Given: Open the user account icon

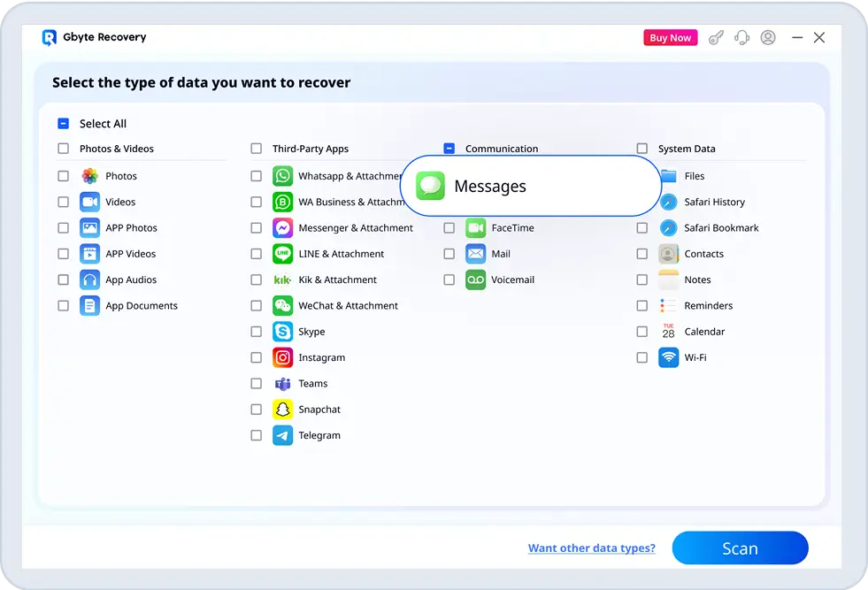Looking at the screenshot, I should click(768, 38).
